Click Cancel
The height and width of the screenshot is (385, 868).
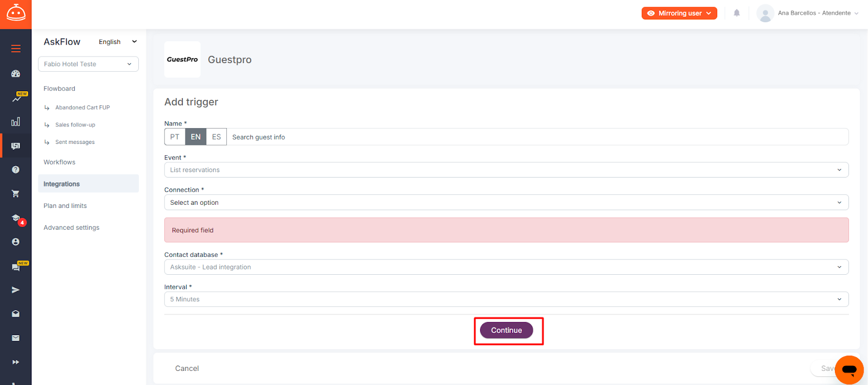tap(187, 368)
